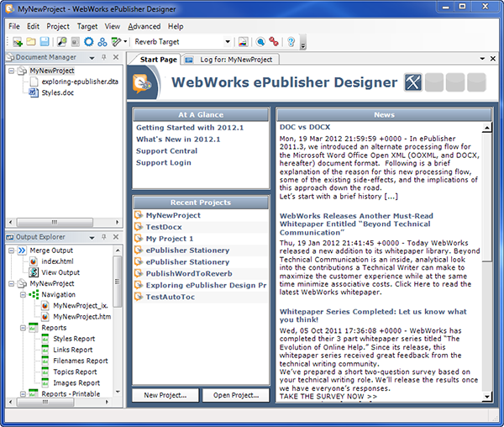Open the Advanced menu
The width and height of the screenshot is (504, 427).
click(x=144, y=26)
